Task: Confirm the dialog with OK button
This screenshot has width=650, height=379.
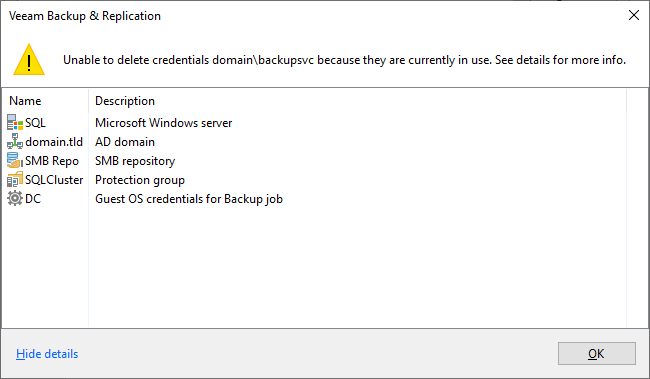Action: pyautogui.click(x=597, y=353)
